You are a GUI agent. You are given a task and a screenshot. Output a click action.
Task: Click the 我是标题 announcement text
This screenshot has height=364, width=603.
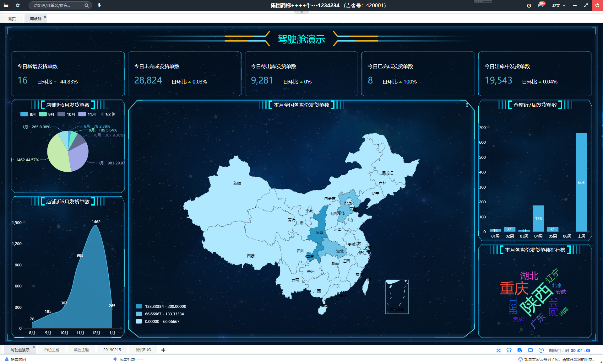(131, 360)
